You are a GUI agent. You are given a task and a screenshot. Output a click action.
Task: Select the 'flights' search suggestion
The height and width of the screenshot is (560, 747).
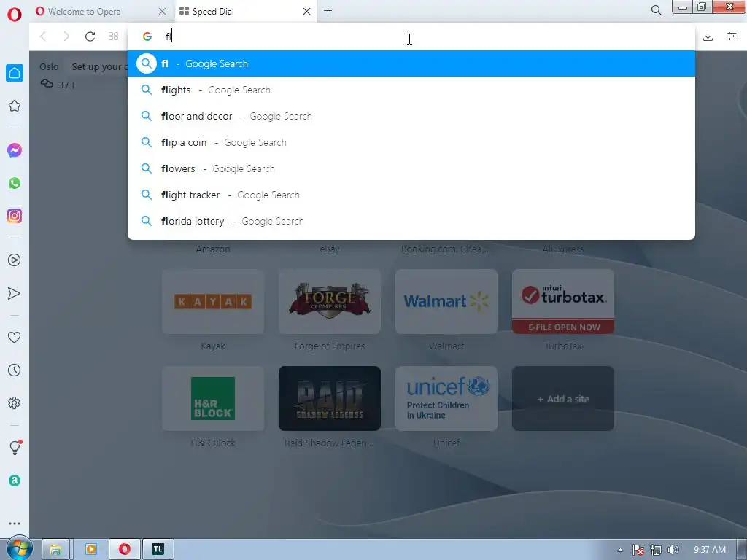411,90
